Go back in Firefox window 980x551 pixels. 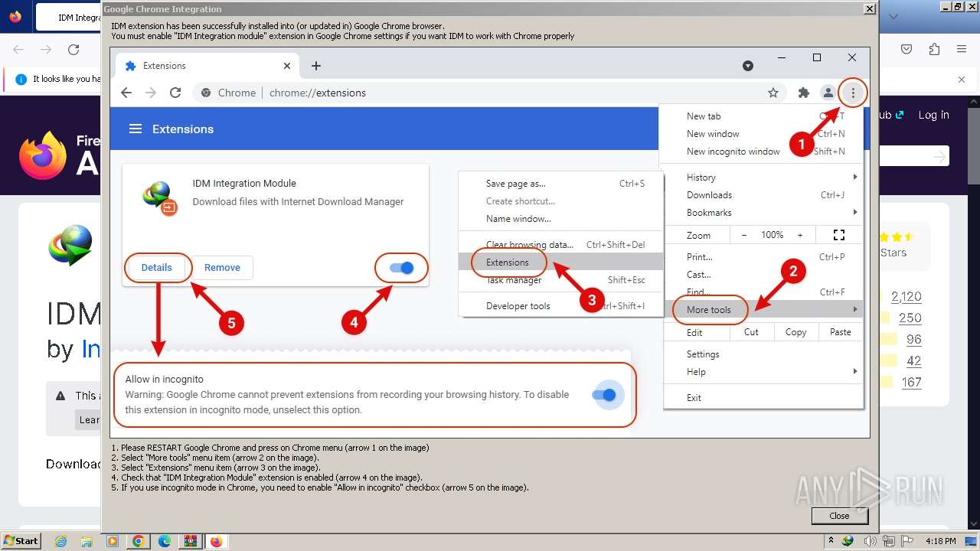click(18, 50)
